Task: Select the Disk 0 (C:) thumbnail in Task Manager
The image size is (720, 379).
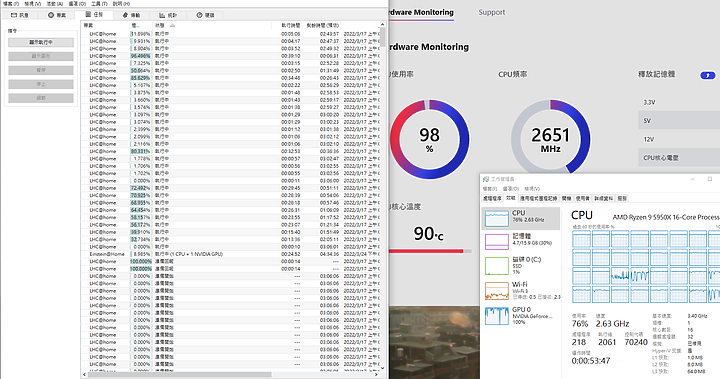Action: (497, 266)
